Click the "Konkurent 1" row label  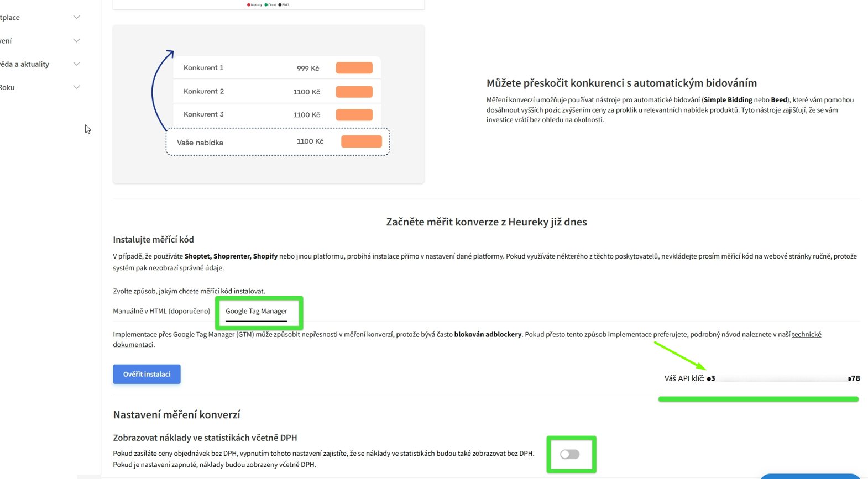(203, 68)
